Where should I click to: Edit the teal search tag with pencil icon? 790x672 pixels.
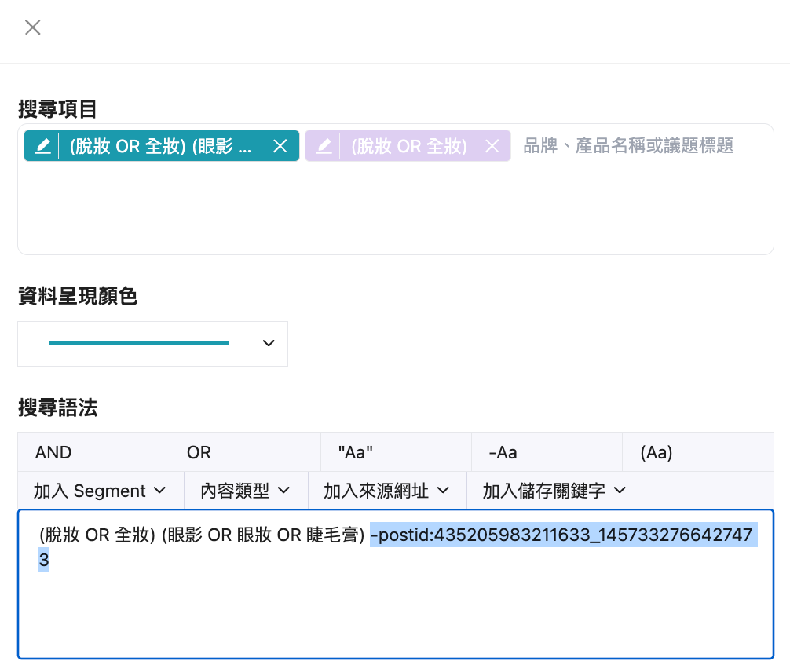[43, 146]
